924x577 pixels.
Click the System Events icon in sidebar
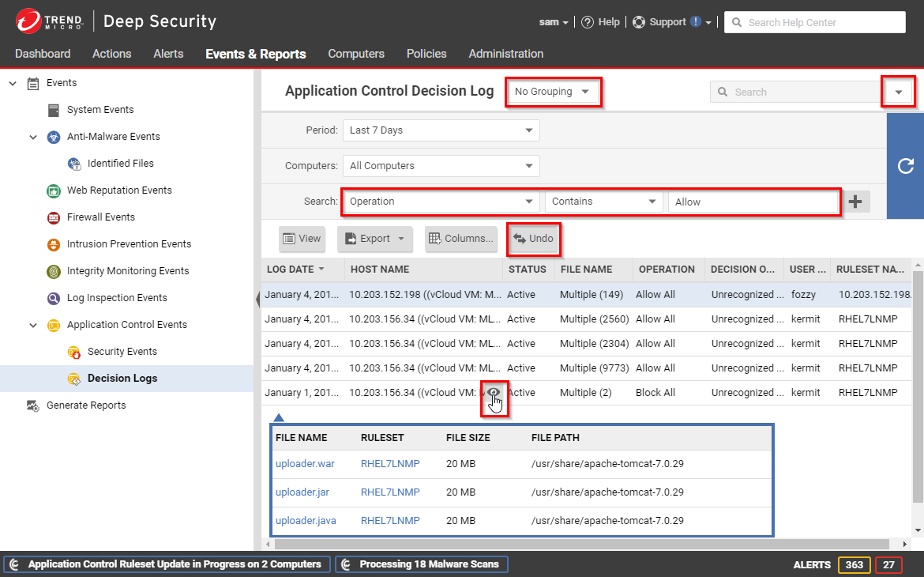[54, 110]
